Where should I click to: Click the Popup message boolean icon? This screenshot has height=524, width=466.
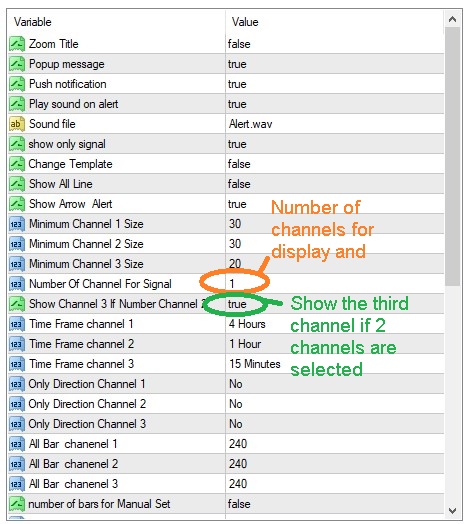(x=17, y=64)
